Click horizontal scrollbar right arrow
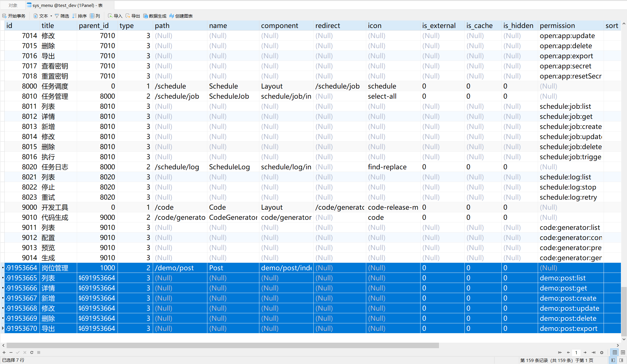Image resolution: width=627 pixels, height=364 pixels. tap(618, 345)
